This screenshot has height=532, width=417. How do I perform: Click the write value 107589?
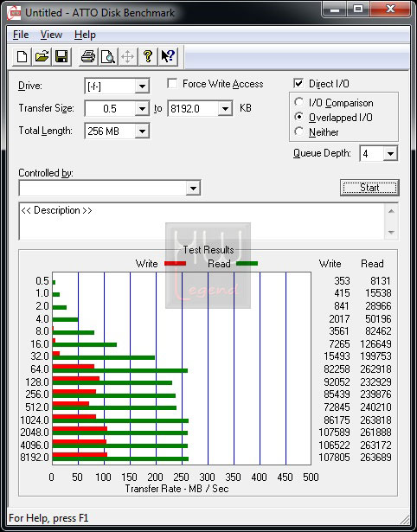click(x=334, y=433)
